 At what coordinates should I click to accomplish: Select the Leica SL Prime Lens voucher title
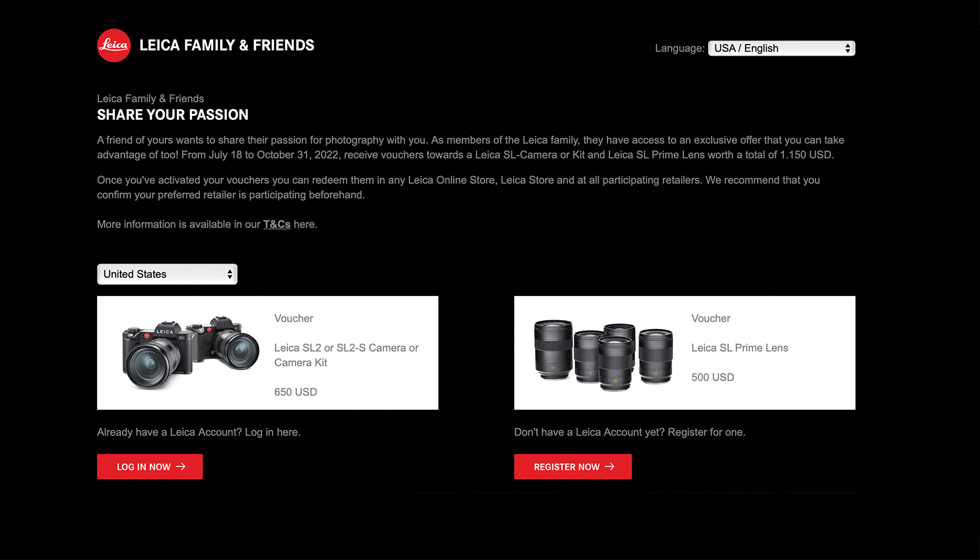740,348
